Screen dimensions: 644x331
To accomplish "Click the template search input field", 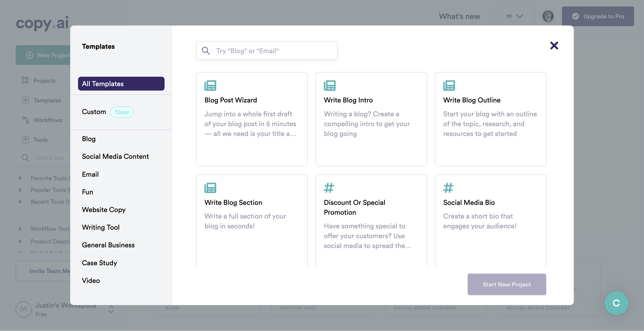I will (267, 51).
